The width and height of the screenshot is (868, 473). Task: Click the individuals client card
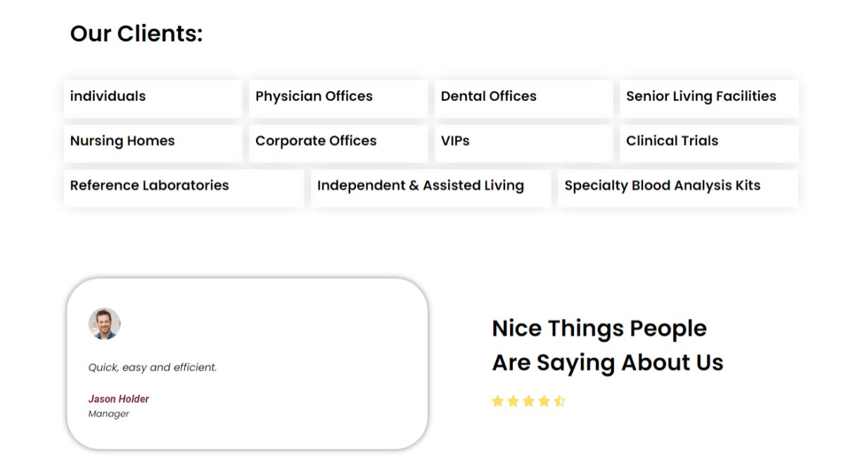coord(153,97)
